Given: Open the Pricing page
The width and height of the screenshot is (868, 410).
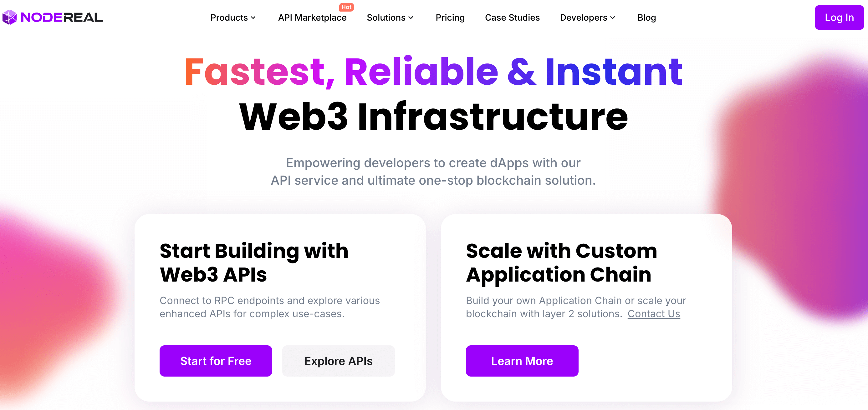Looking at the screenshot, I should tap(450, 17).
